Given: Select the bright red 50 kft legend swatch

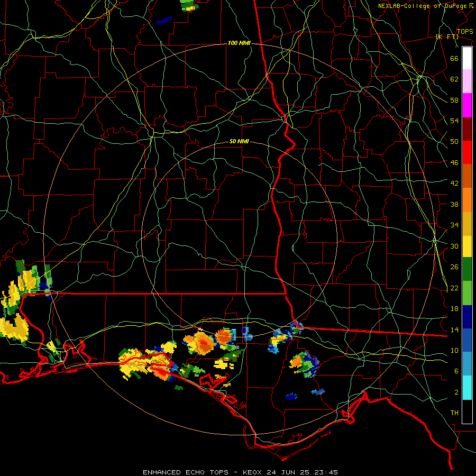Looking at the screenshot, I should tap(467, 152).
